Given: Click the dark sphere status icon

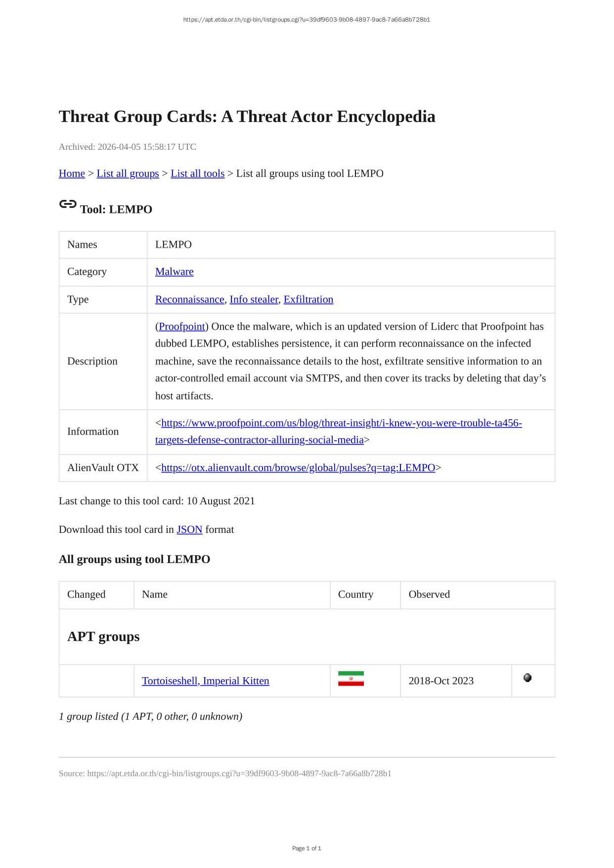Looking at the screenshot, I should (x=527, y=678).
